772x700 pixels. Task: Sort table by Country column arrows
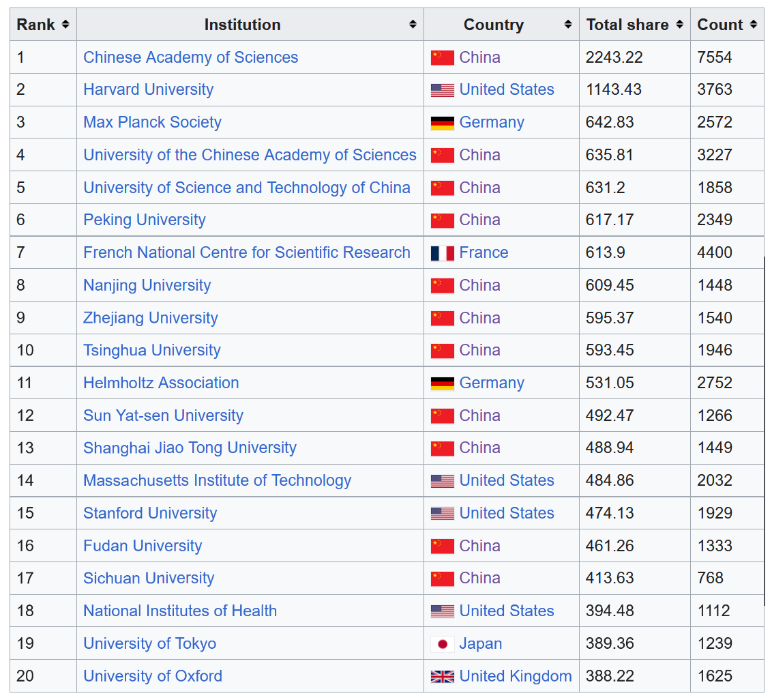click(568, 24)
